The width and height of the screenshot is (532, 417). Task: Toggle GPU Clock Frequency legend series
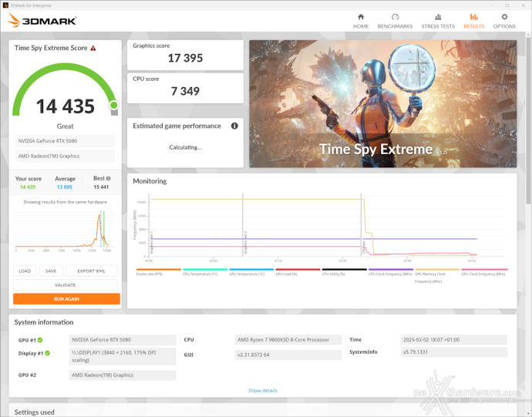(484, 272)
